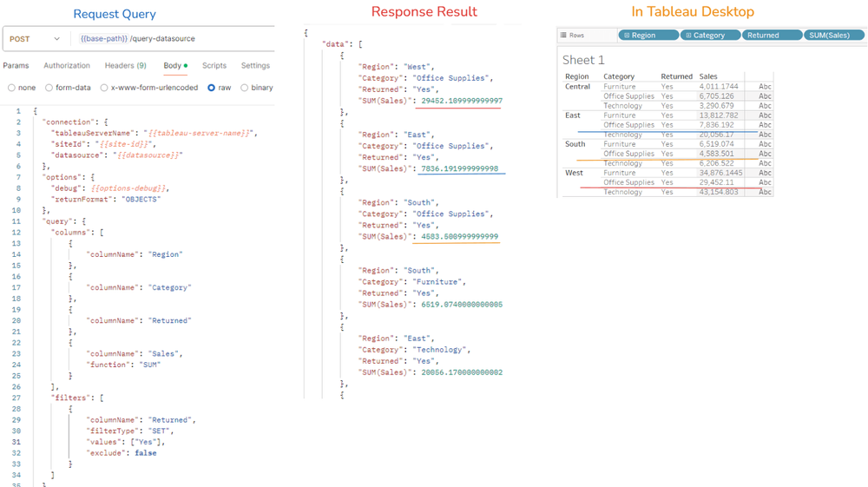Select the Body tab
868x487 pixels.
(175, 65)
